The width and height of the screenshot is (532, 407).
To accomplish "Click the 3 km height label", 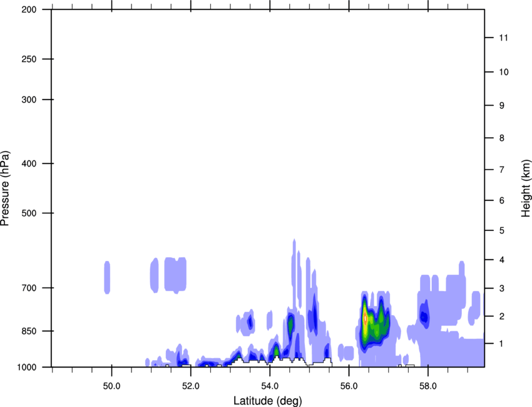I will click(x=502, y=289).
